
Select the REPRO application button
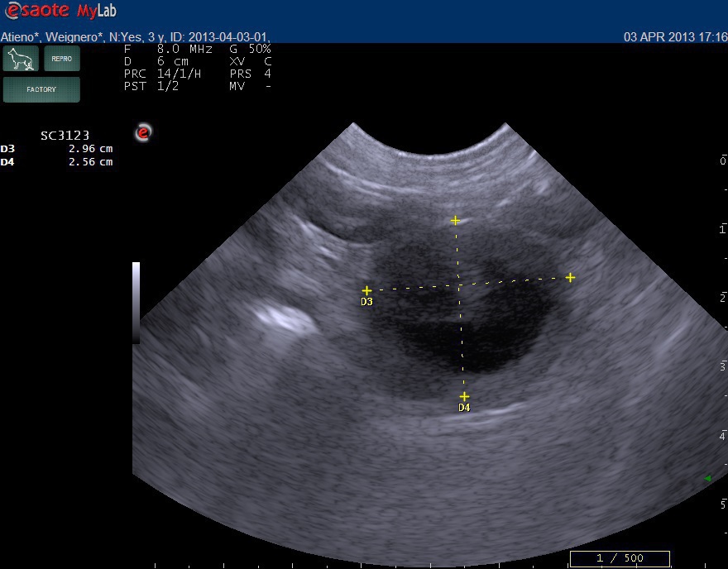point(62,59)
